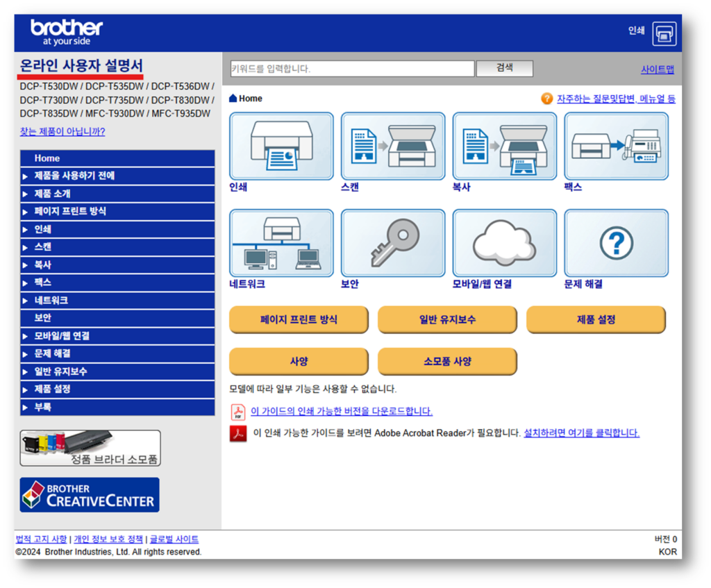This screenshot has width=711, height=588.
Task: Click the 소모품 사양 yellow button
Action: [448, 361]
